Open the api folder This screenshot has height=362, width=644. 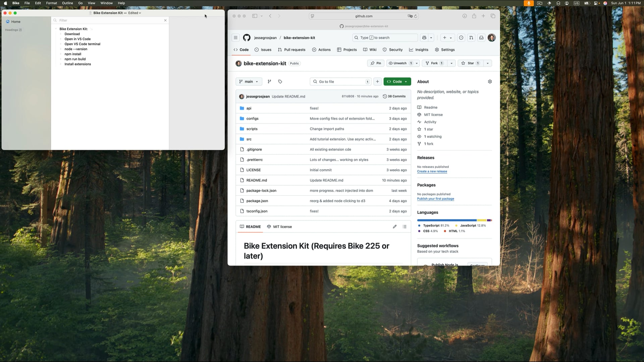point(249,108)
